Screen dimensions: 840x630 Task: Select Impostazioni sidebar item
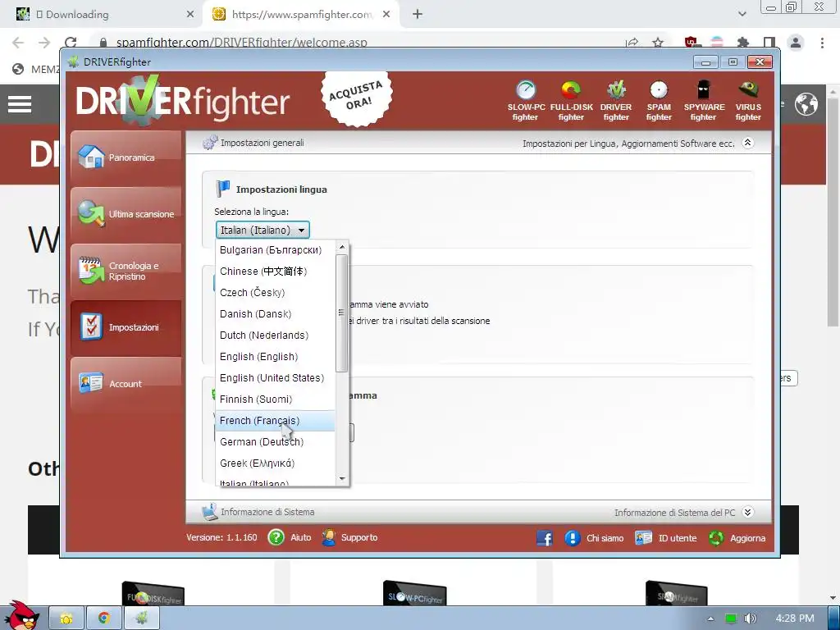tap(126, 327)
